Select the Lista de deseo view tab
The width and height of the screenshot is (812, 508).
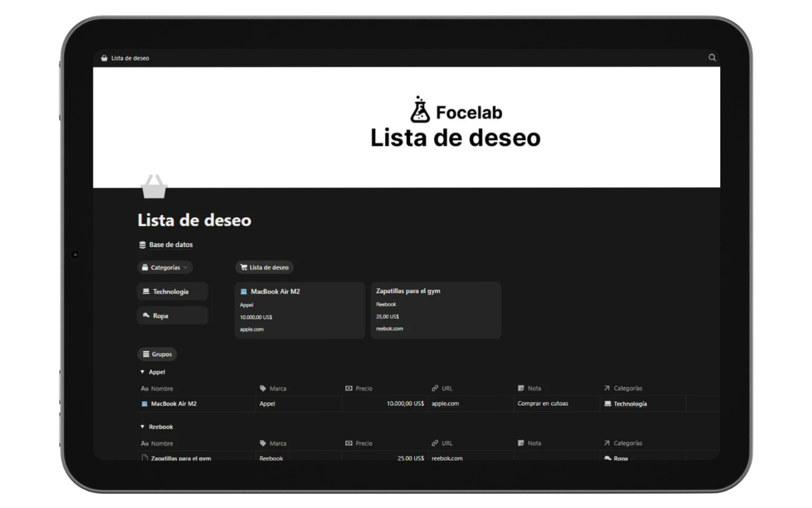pyautogui.click(x=264, y=267)
